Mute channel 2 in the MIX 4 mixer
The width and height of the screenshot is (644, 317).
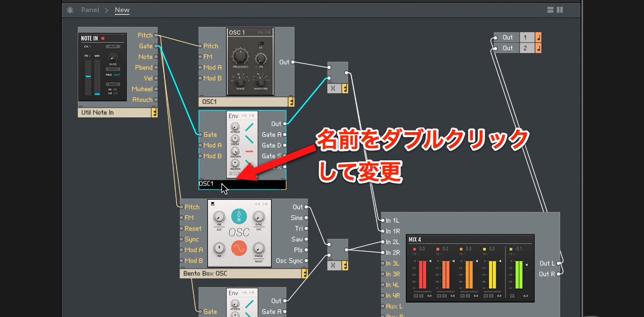coord(439,296)
